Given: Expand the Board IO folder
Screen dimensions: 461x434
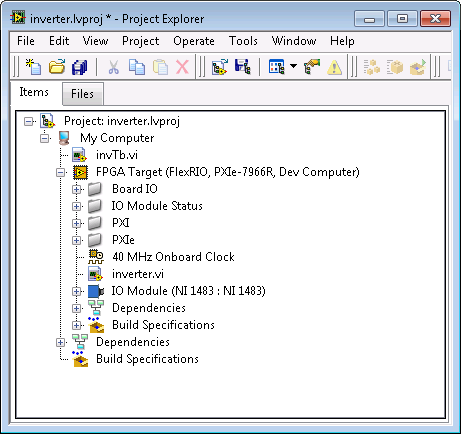Looking at the screenshot, I should coord(77,189).
